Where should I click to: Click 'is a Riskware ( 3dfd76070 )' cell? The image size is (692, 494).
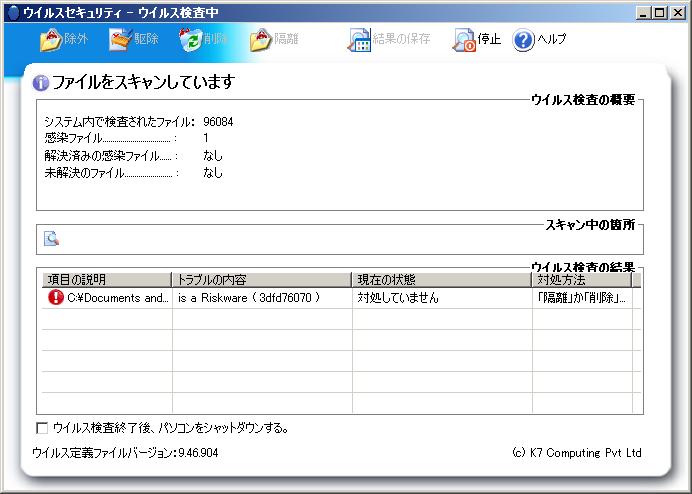(x=249, y=298)
